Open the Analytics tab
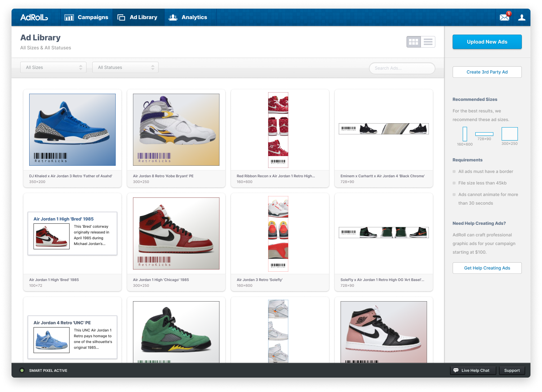 pos(188,17)
